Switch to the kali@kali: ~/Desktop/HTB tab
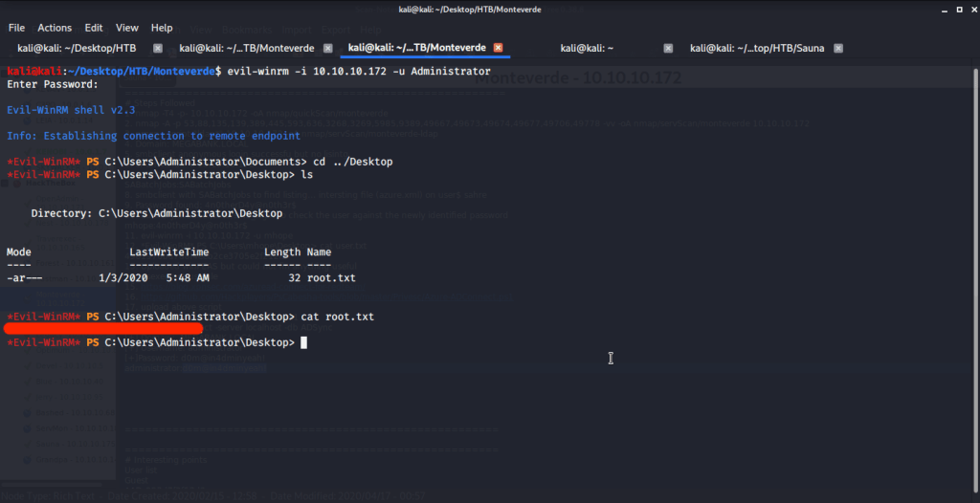980x503 pixels. pos(77,48)
